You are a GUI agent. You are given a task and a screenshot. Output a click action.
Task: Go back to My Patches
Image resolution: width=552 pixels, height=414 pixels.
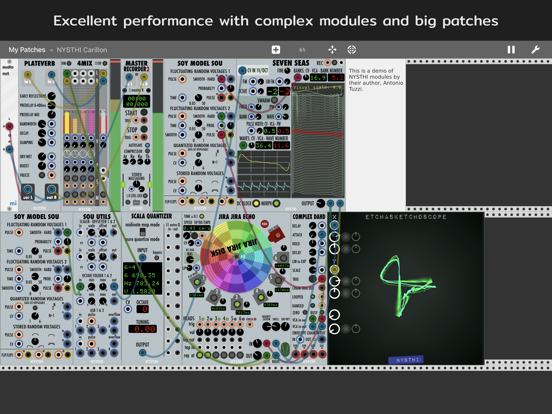pyautogui.click(x=27, y=50)
